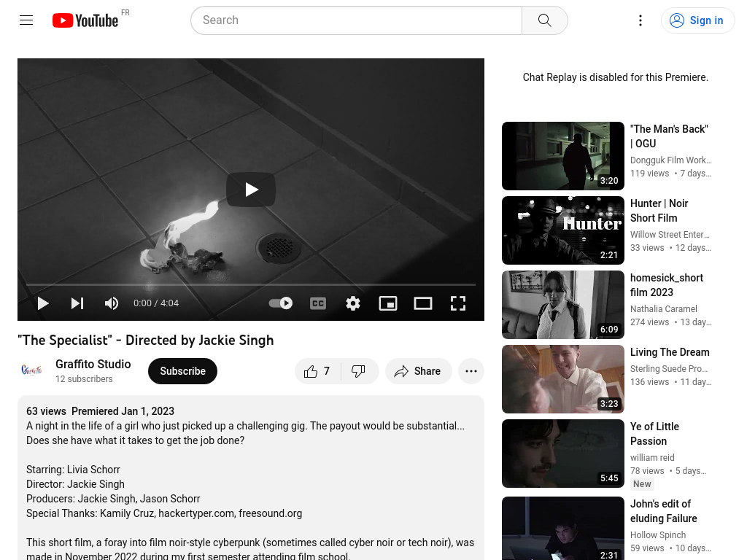Click Ye of Little Passion title
The width and height of the screenshot is (747, 560).
coord(654,433)
